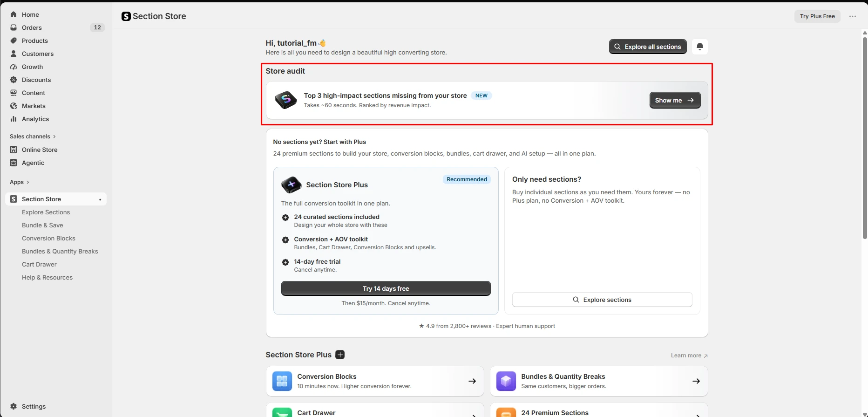Open the Conversion Blocks card arrow

(472, 381)
